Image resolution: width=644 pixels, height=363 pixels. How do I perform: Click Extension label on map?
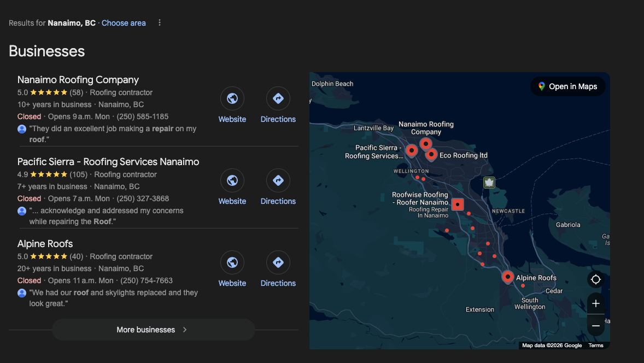pyautogui.click(x=479, y=309)
